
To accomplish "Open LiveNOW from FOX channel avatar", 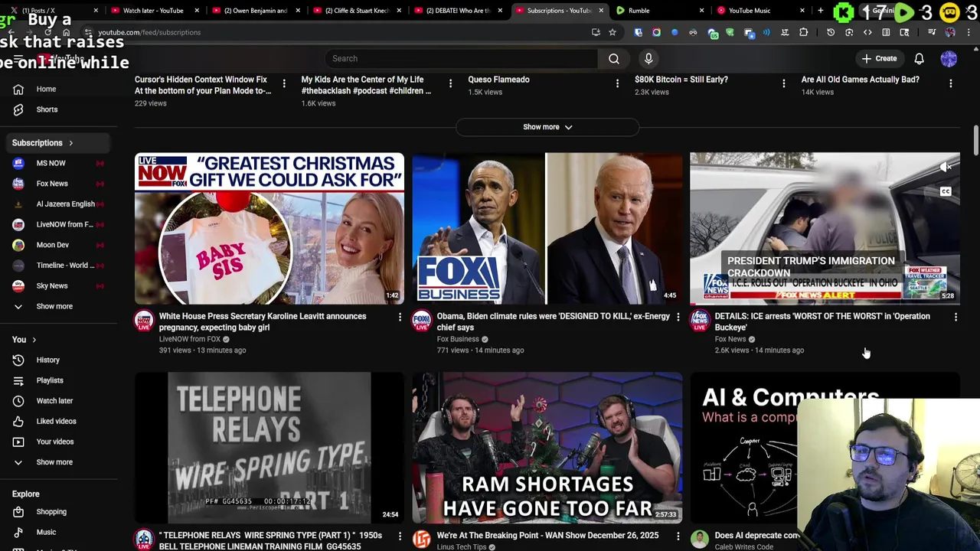I will [144, 321].
